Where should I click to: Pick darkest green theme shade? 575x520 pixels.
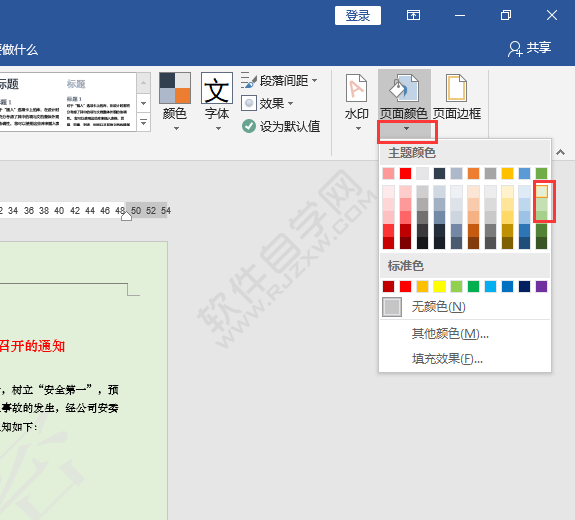pos(541,243)
